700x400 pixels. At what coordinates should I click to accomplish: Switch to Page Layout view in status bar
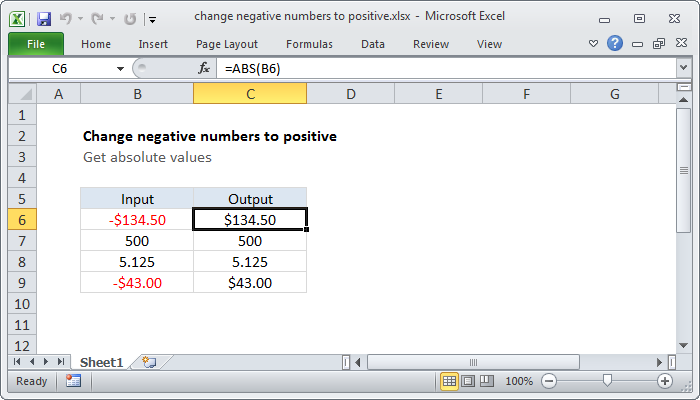point(468,381)
